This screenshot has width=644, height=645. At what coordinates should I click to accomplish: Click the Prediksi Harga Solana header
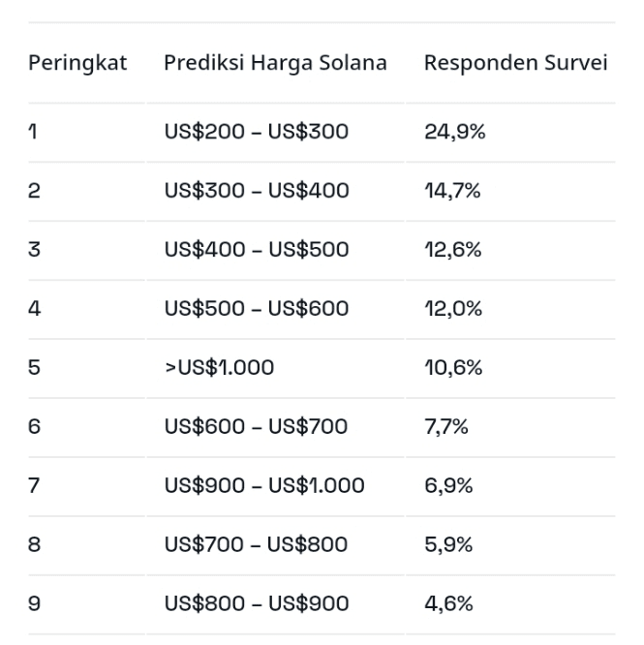(275, 63)
